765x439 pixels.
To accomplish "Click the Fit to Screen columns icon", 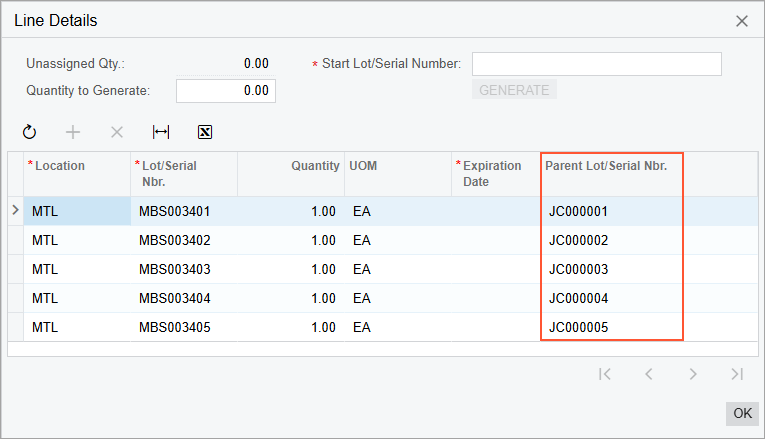I will tap(160, 132).
